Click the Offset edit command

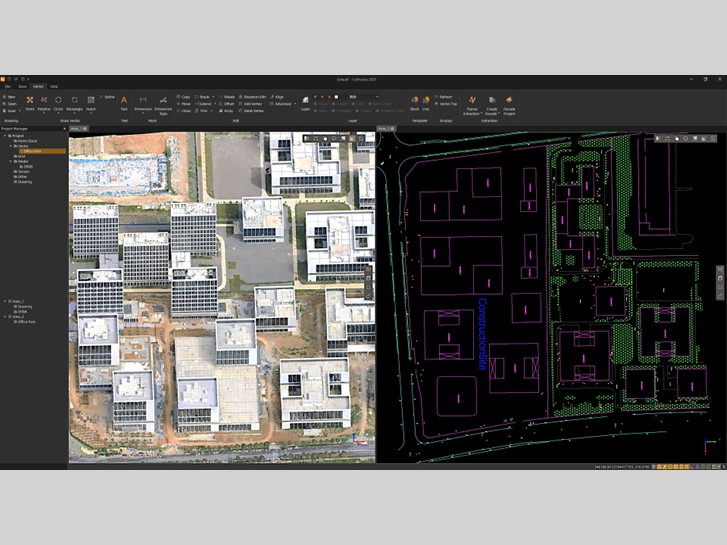tap(227, 104)
